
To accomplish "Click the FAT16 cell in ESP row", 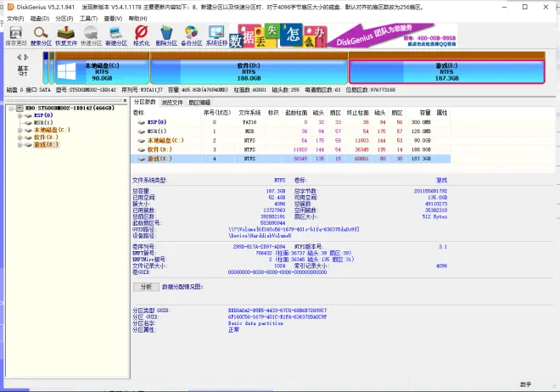I will click(x=249, y=122).
